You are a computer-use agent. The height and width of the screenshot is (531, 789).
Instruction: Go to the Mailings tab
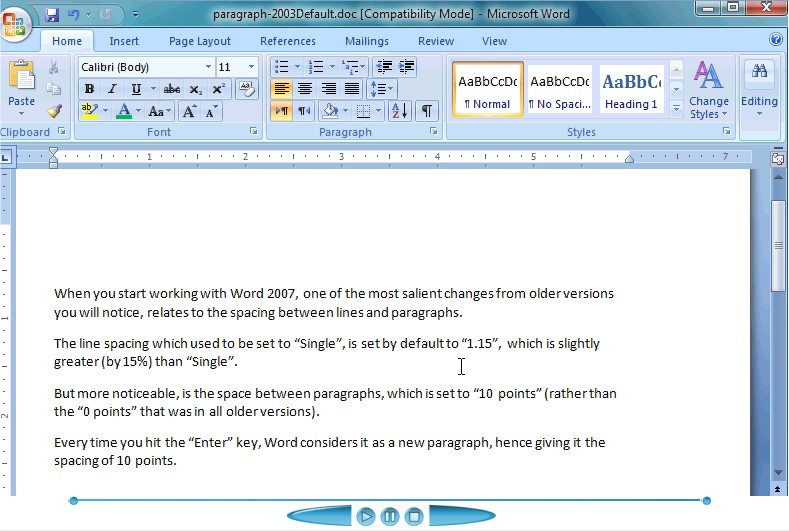[367, 41]
